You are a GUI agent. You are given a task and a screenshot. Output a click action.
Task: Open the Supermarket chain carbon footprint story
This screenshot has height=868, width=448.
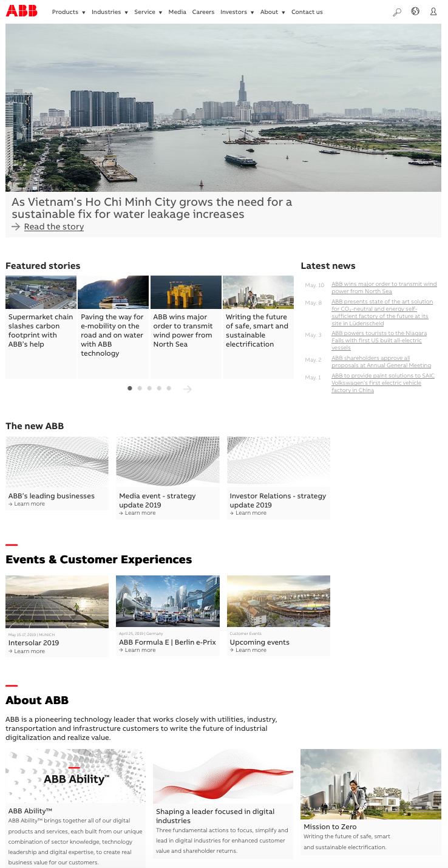coord(41,327)
